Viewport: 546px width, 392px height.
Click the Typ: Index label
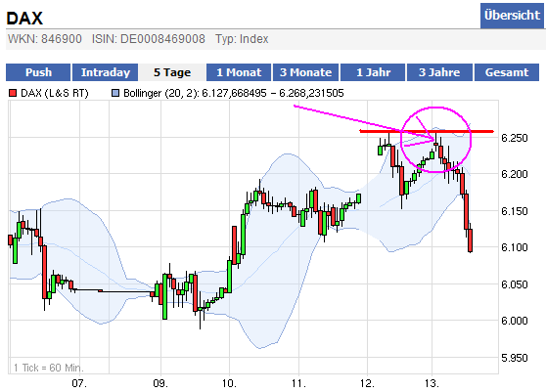(x=242, y=39)
